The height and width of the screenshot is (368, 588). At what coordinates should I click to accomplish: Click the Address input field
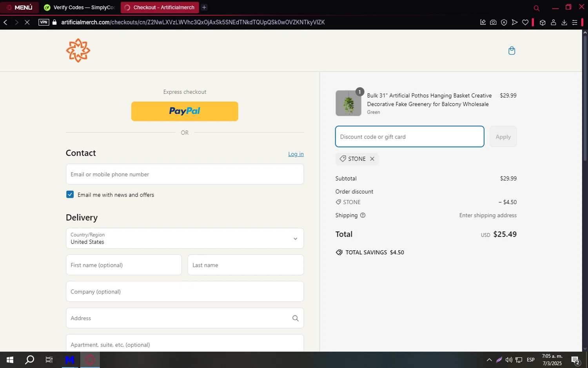click(185, 318)
